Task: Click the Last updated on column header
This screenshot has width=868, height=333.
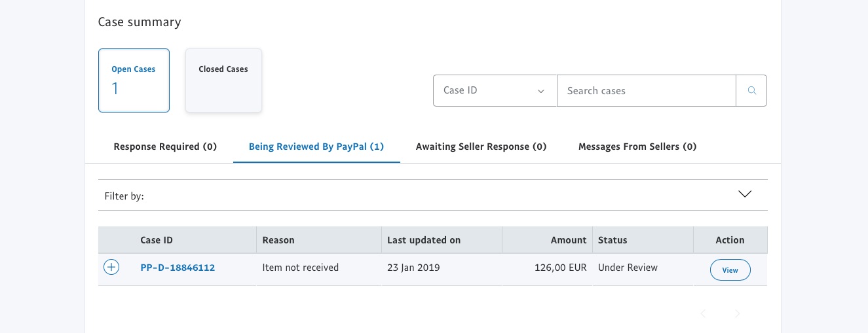Action: (424, 240)
